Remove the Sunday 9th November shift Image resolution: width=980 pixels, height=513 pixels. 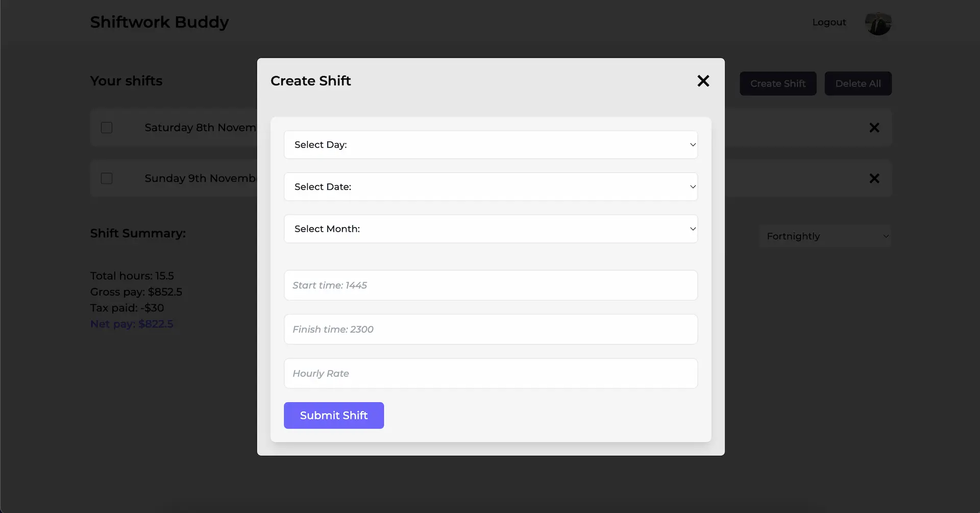874,179
